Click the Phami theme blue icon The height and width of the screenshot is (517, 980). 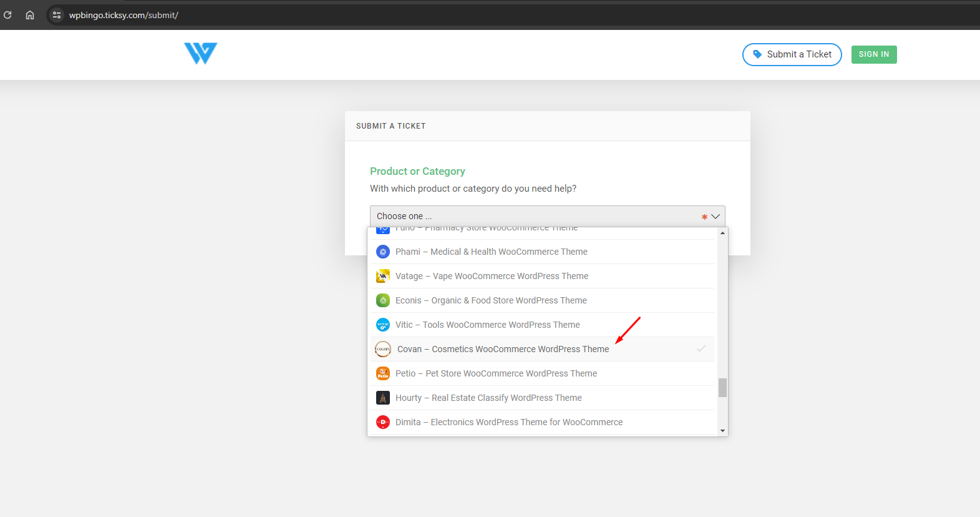point(383,252)
